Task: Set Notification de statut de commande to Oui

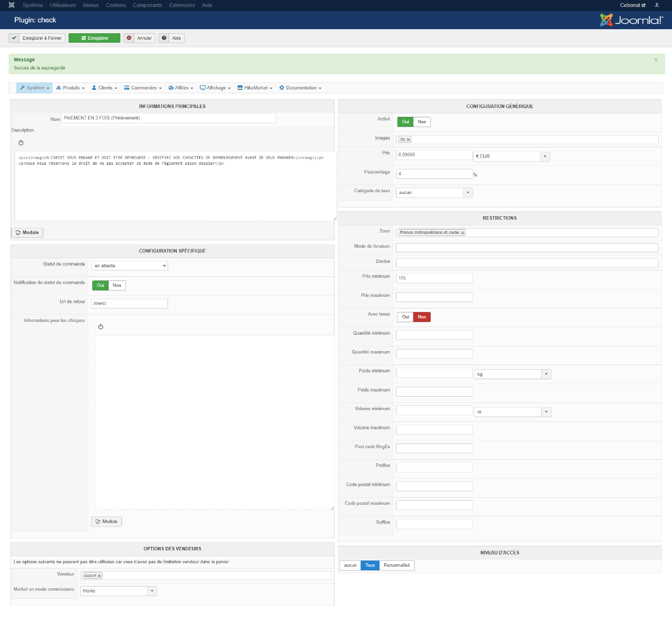Action: (100, 285)
